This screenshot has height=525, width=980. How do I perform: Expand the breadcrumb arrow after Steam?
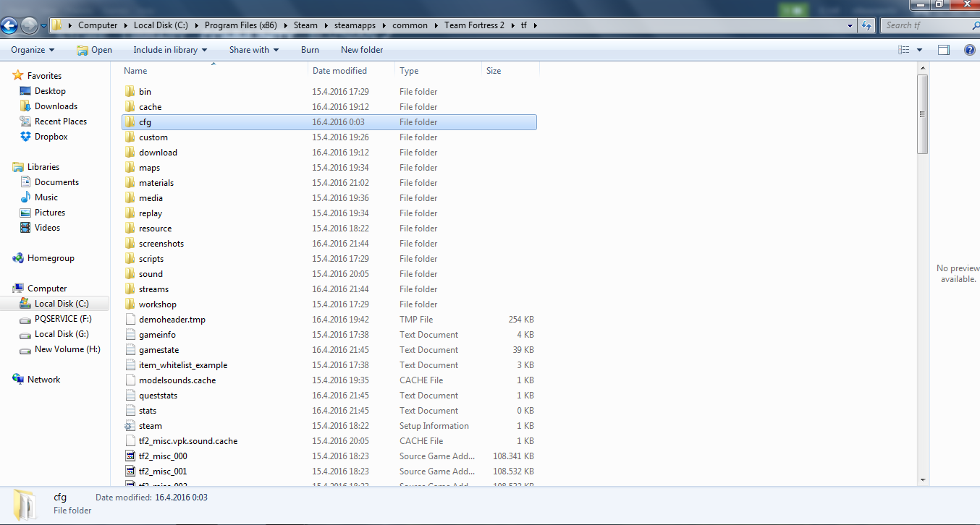pyautogui.click(x=326, y=25)
